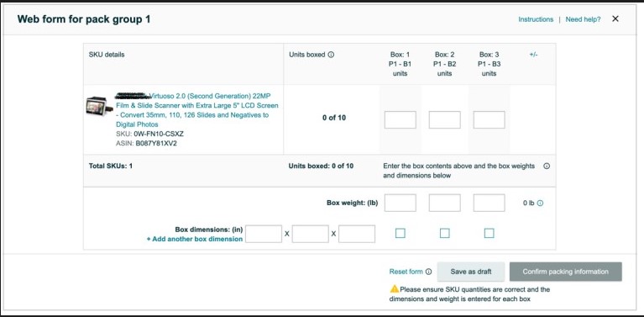Close the web form dialog
The width and height of the screenshot is (644, 317).
(x=615, y=18)
